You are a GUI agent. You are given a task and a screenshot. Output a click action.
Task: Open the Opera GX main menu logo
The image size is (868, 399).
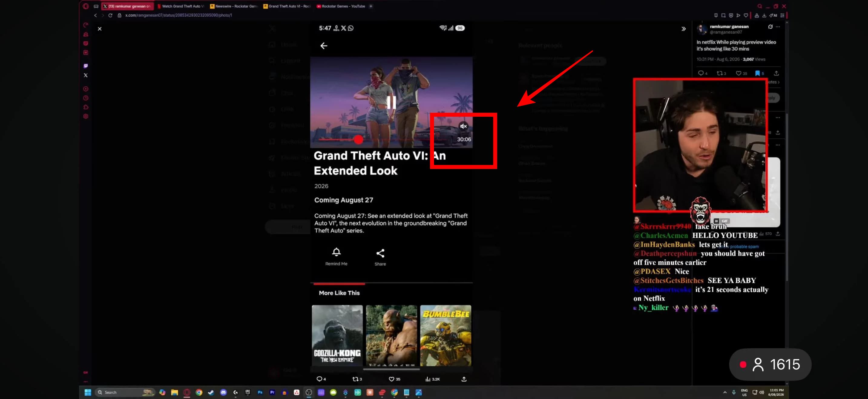[86, 6]
